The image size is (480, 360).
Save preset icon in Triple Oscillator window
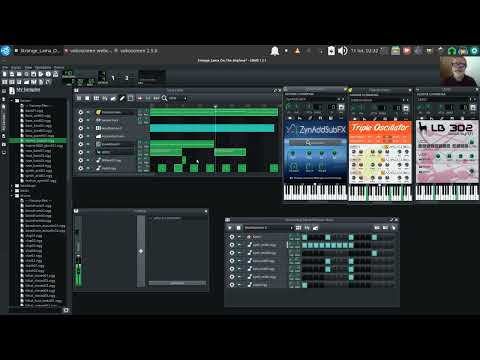click(x=406, y=108)
